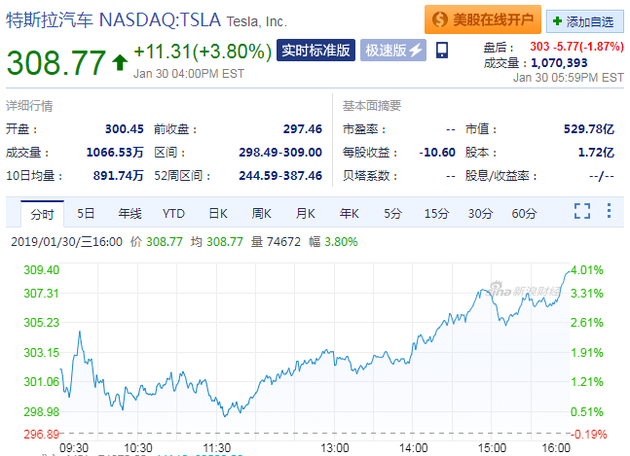630x456 pixels.
Task: Select the 30分 interval tab
Action: (480, 213)
